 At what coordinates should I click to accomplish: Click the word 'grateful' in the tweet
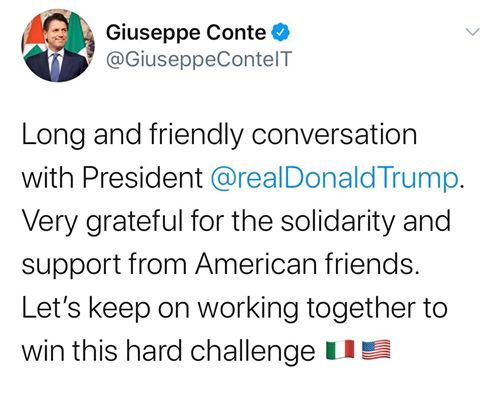click(x=135, y=221)
